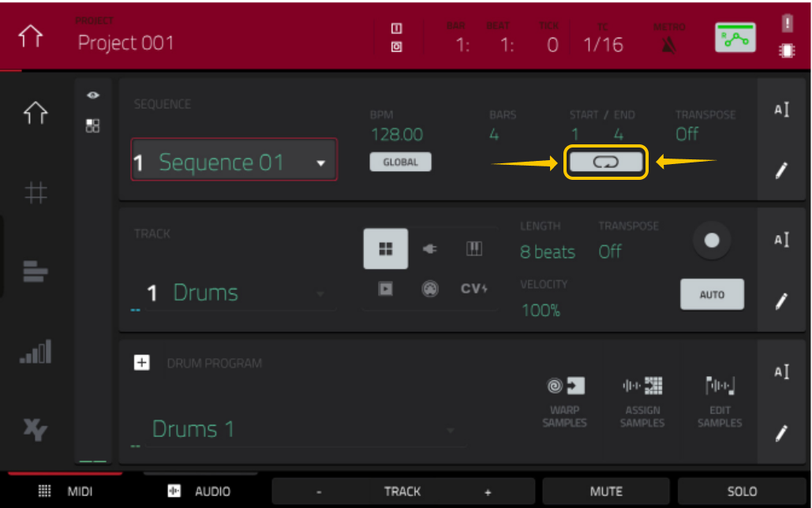Image resolution: width=812 pixels, height=508 pixels.
Task: Select the Keygroup keyboard track type
Action: [473, 249]
